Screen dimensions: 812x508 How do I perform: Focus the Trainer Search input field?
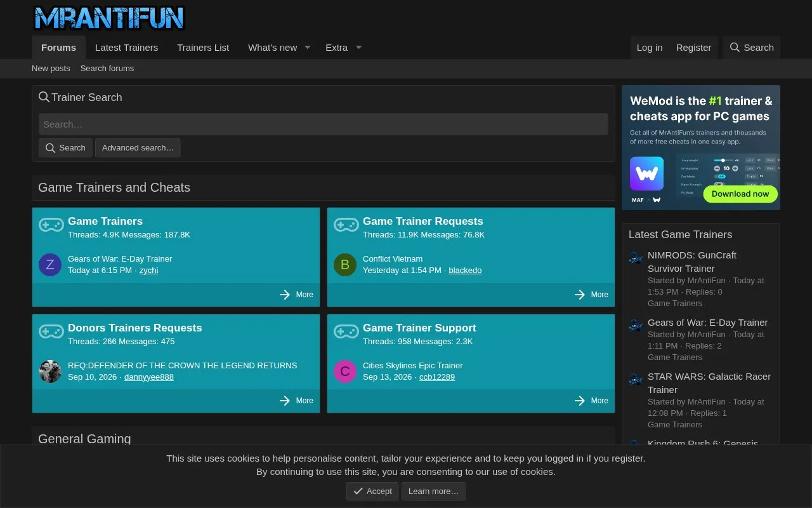pos(324,124)
